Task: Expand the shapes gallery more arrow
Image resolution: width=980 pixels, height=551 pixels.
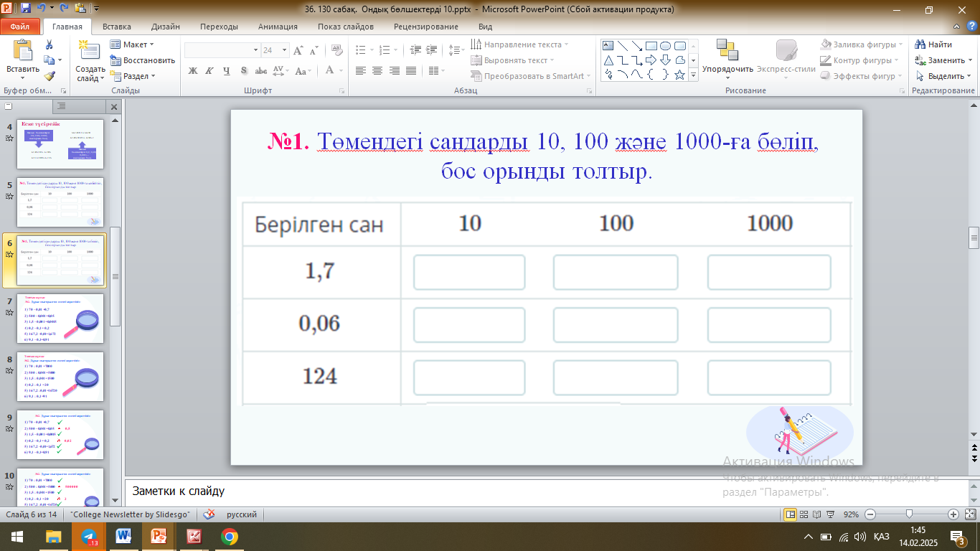Action: 694,75
